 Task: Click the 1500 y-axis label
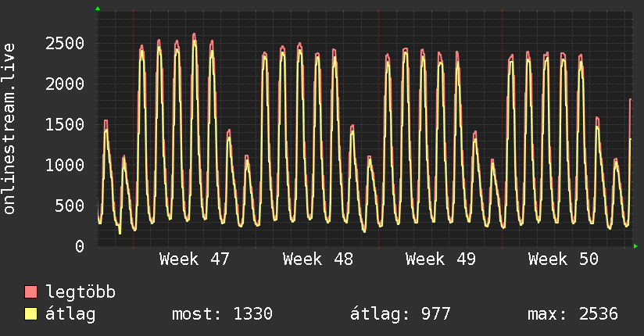click(x=65, y=124)
